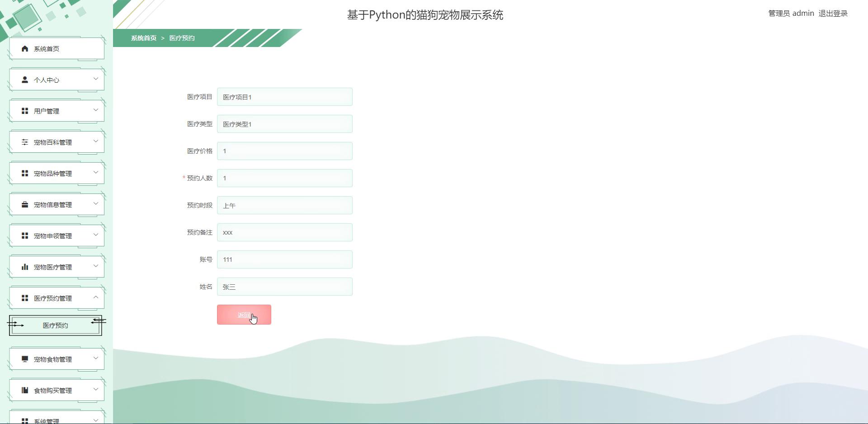Click the books icon beside 食物购买管理
868x424 pixels.
[x=25, y=390]
